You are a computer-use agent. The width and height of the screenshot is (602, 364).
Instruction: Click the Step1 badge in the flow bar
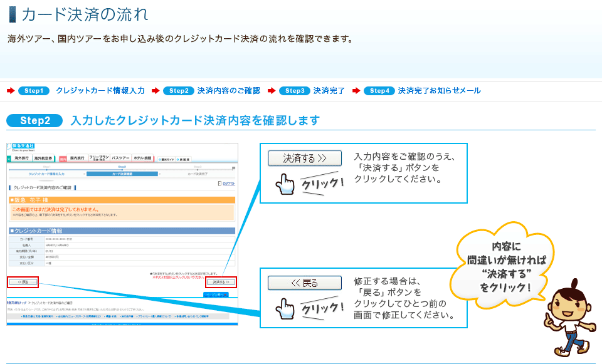[34, 91]
